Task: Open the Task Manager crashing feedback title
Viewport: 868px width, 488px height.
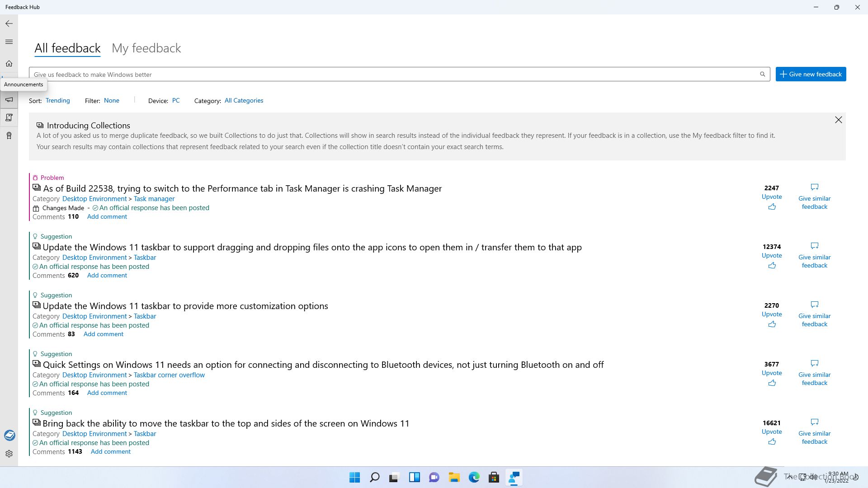Action: 242,188
